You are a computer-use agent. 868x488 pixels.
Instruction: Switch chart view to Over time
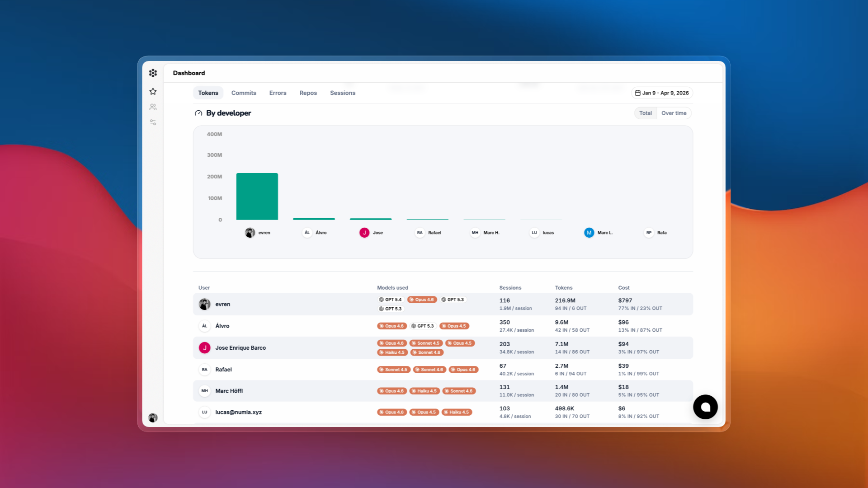tap(674, 113)
